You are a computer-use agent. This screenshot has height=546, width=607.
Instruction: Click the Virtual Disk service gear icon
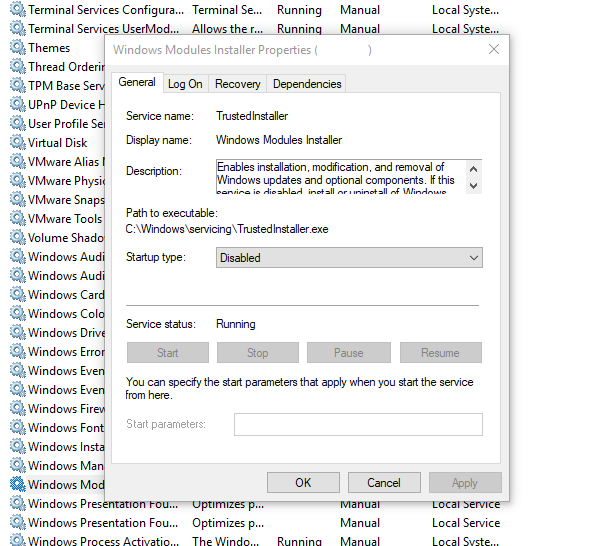tap(18, 143)
